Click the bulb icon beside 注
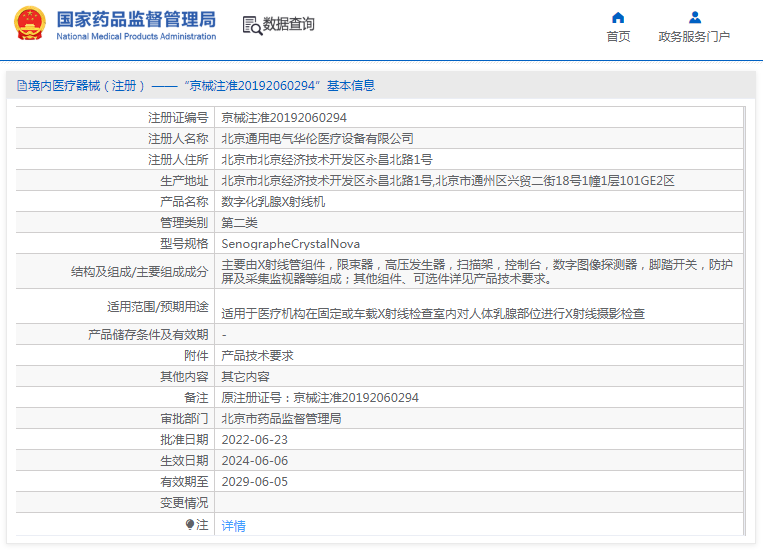The width and height of the screenshot is (763, 552). (190, 524)
